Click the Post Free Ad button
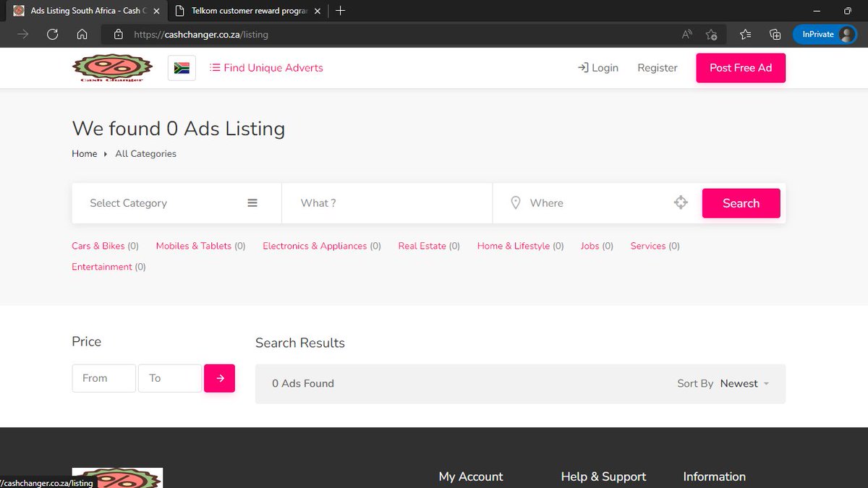This screenshot has height=488, width=868. pos(741,68)
